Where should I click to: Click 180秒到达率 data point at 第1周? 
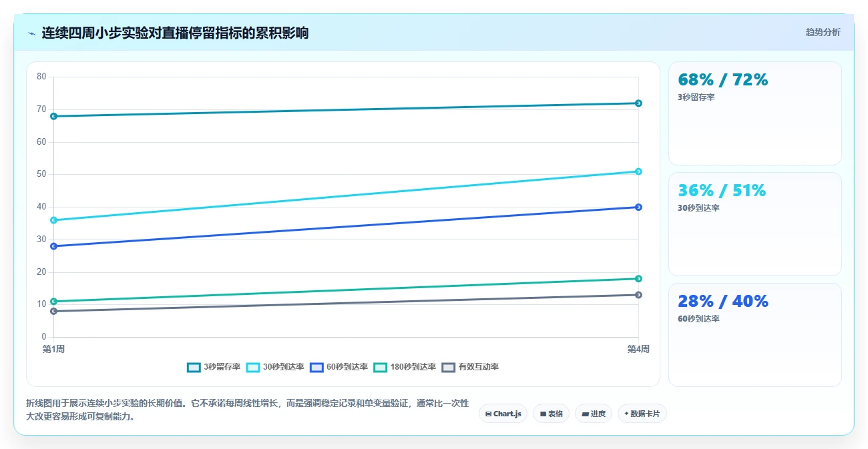(53, 302)
